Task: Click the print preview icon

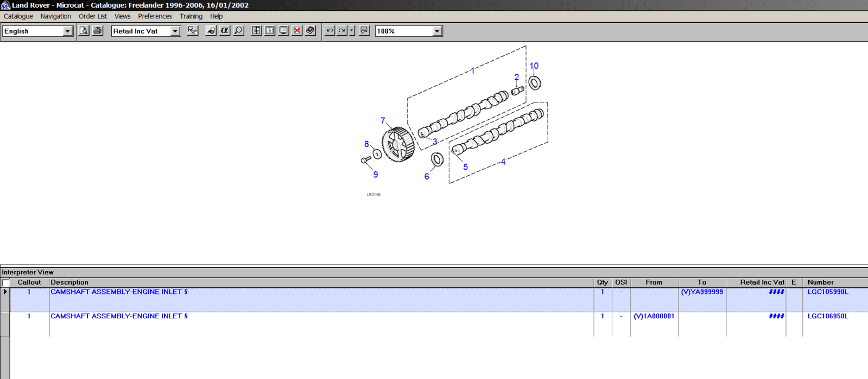Action: click(84, 31)
